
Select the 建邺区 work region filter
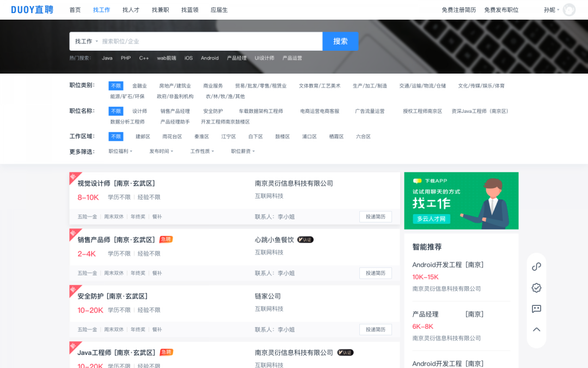(143, 136)
